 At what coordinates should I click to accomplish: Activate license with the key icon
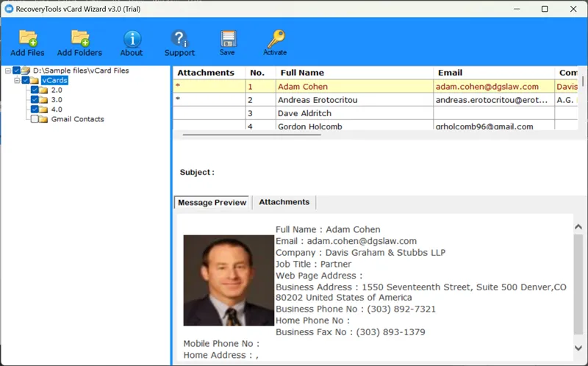tap(275, 39)
